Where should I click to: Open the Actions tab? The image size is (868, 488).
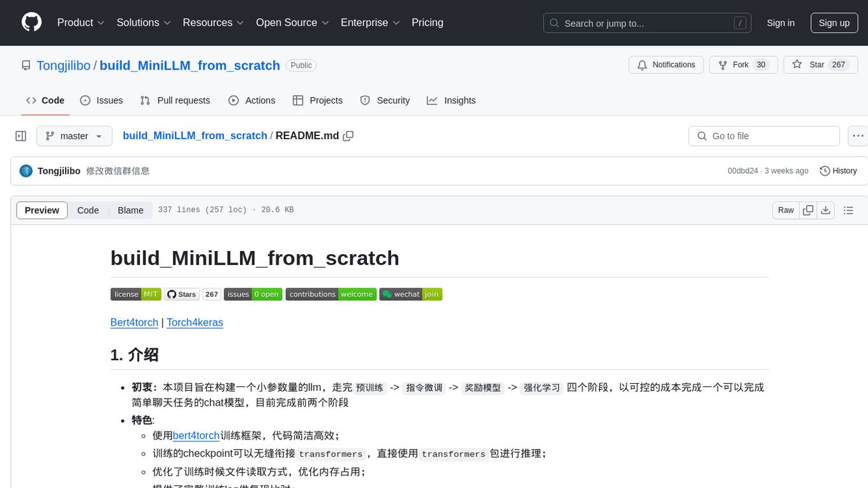[x=252, y=100]
